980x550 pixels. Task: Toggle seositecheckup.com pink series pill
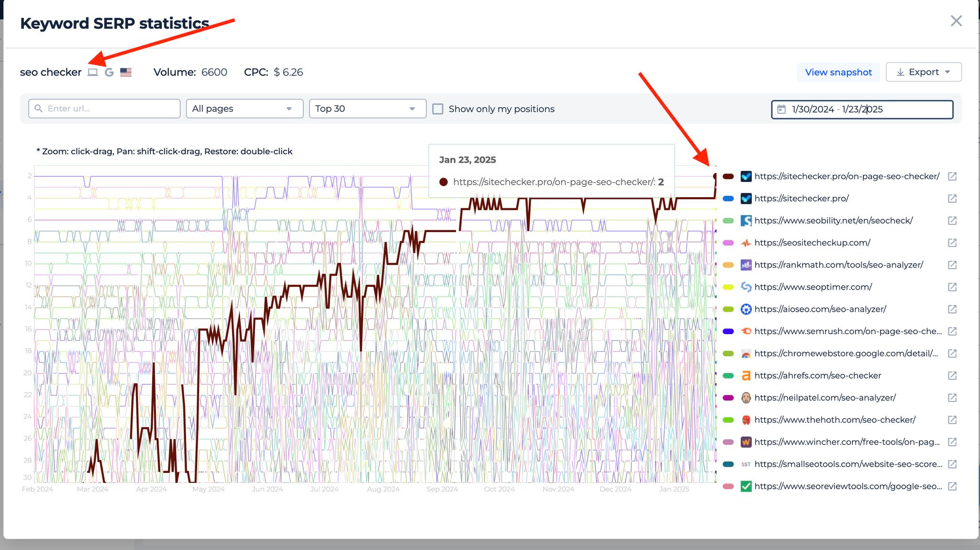[x=728, y=243]
